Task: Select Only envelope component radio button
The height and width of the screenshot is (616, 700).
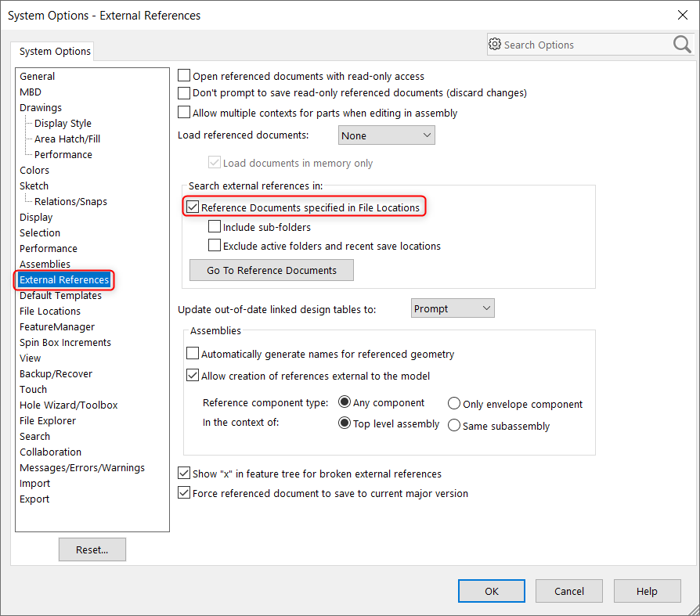Action: [x=454, y=404]
